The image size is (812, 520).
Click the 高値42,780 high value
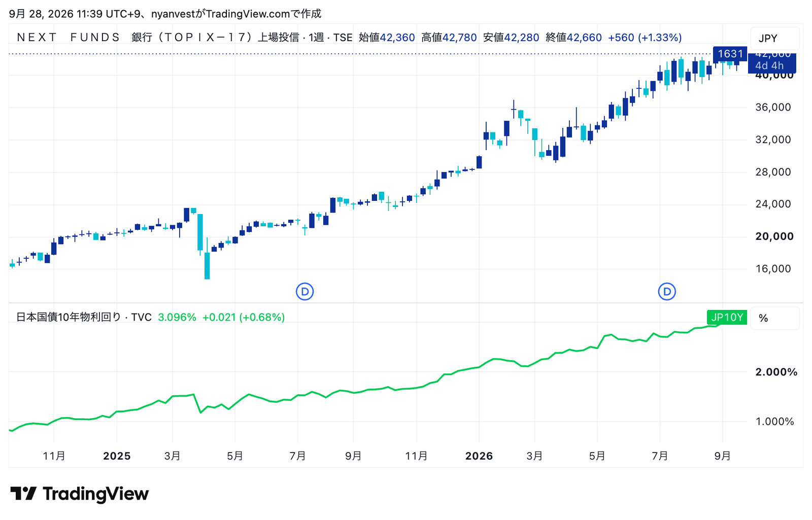point(449,38)
